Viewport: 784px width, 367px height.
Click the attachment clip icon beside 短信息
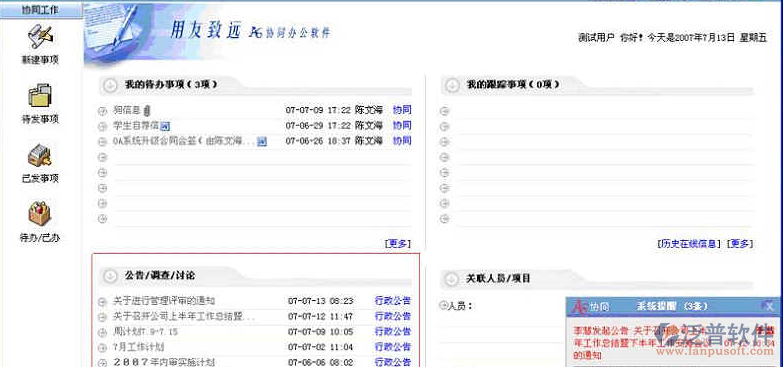(148, 110)
